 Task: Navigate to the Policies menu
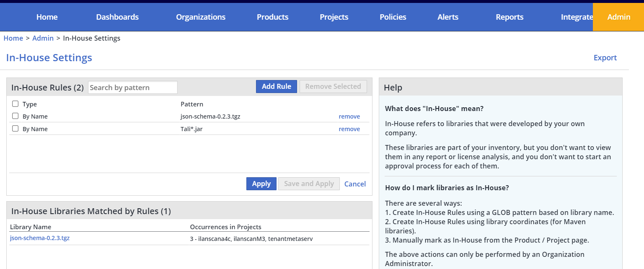[393, 17]
